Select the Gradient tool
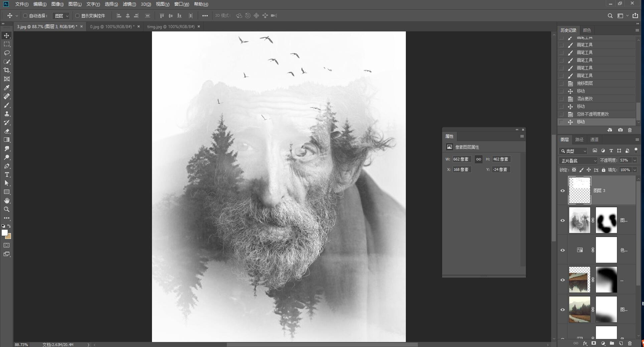Screen dimensions: 644x347 tap(7, 140)
